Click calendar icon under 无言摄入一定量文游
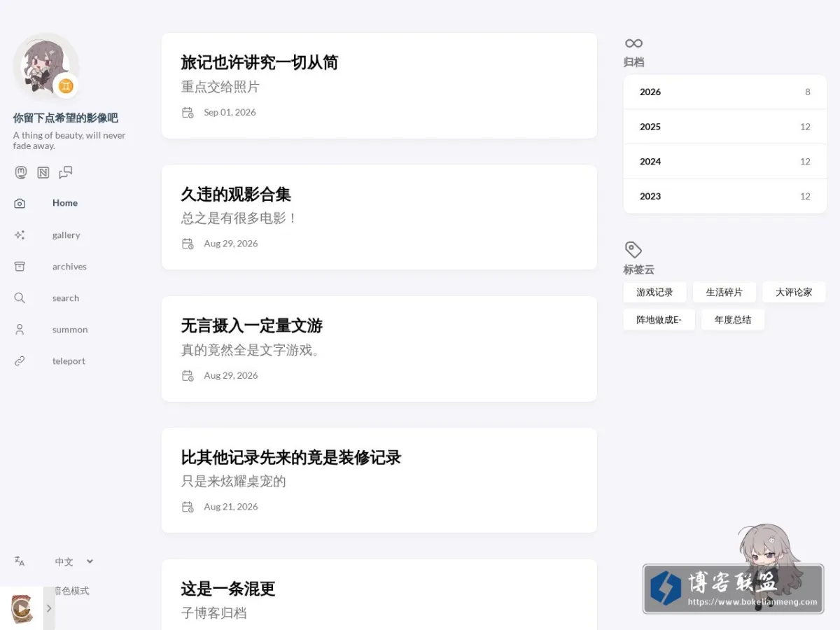Image resolution: width=840 pixels, height=630 pixels. pos(188,375)
